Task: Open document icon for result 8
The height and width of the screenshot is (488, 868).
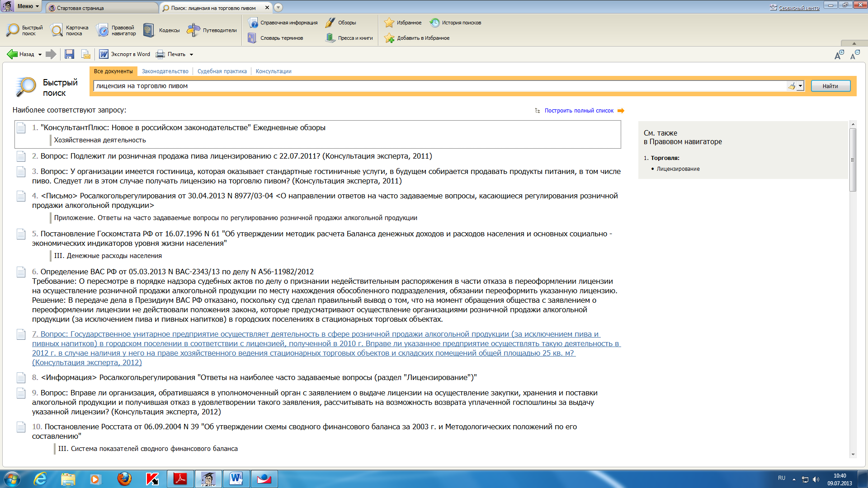Action: click(21, 378)
